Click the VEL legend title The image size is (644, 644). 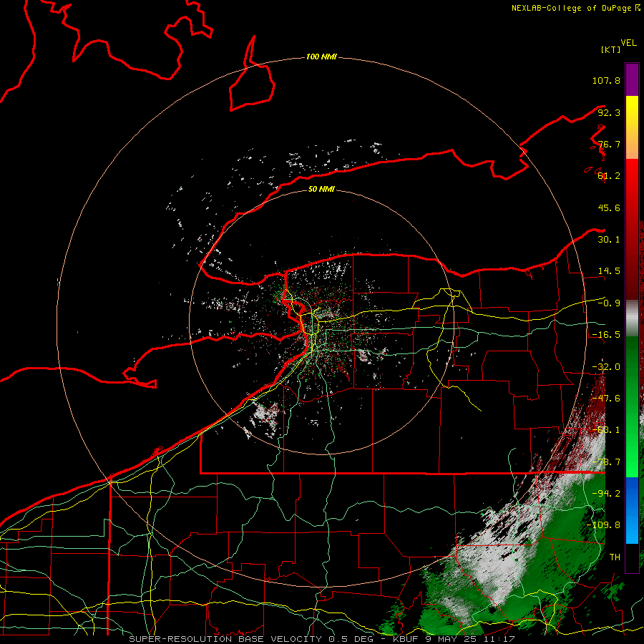tap(628, 43)
